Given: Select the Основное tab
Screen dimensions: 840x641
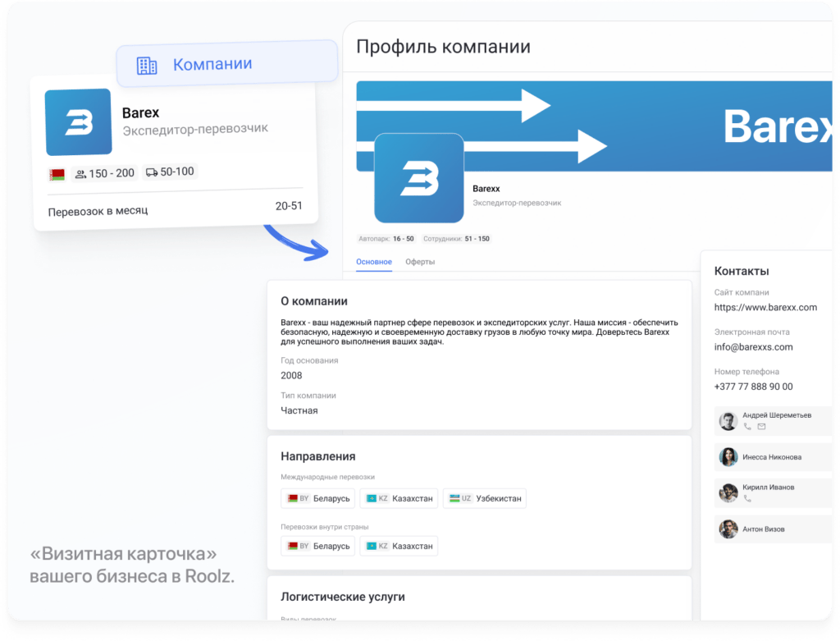Looking at the screenshot, I should [374, 261].
